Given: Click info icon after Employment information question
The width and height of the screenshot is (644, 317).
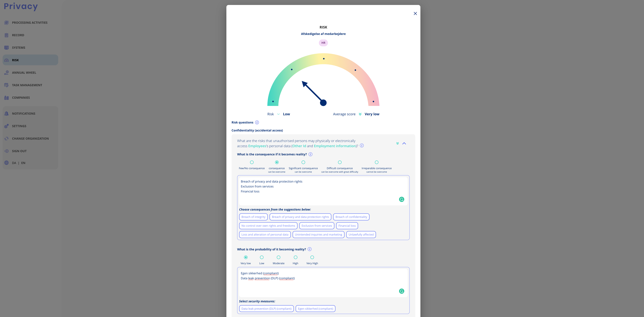Looking at the screenshot, I should tap(362, 146).
